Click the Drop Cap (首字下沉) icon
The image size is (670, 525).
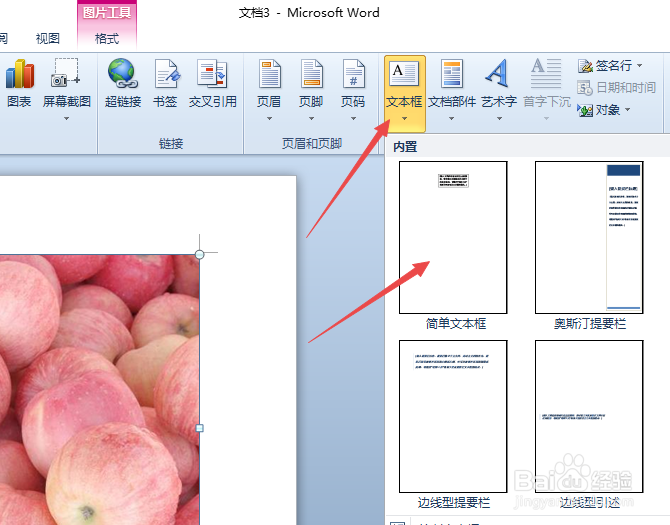(x=546, y=73)
